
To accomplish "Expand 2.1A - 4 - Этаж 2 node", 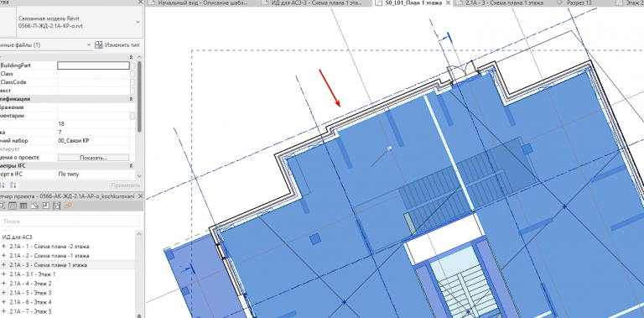I will pyautogui.click(x=3, y=284).
